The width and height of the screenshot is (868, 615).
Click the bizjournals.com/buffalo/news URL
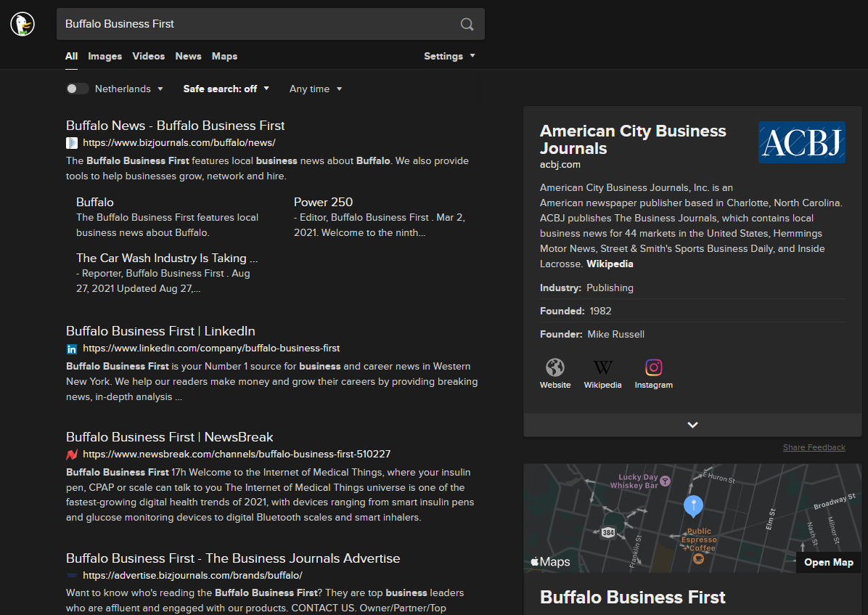(x=179, y=143)
